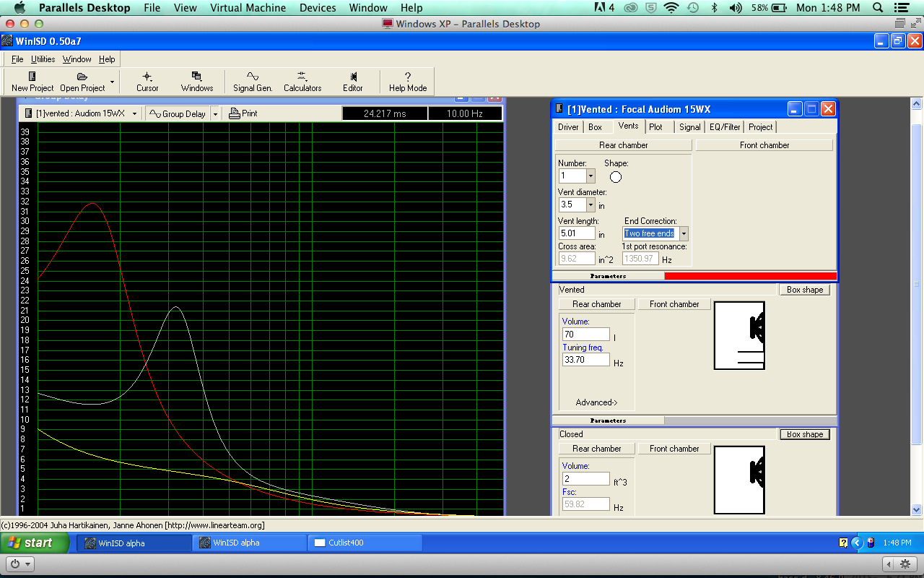Switch to Cutlist400 taskbar window
This screenshot has height=578, width=924.
pyautogui.click(x=365, y=543)
